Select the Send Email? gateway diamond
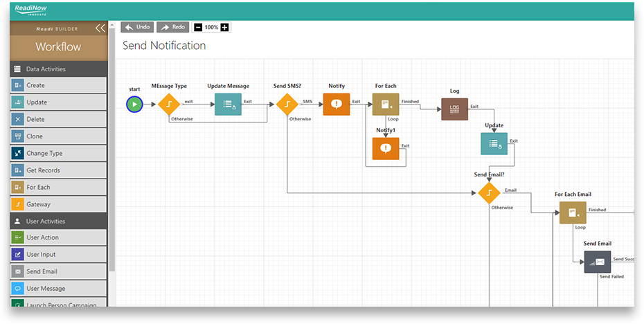The image size is (644, 324). (489, 193)
